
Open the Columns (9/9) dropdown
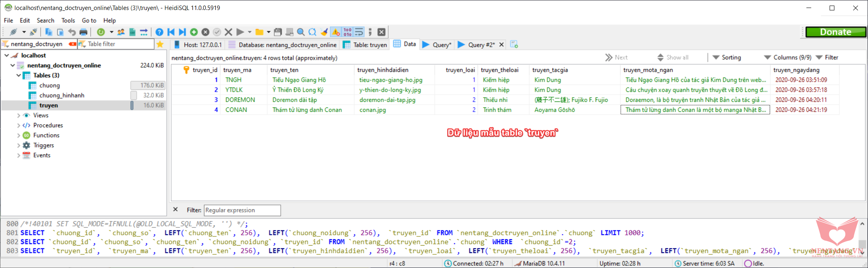(x=788, y=58)
